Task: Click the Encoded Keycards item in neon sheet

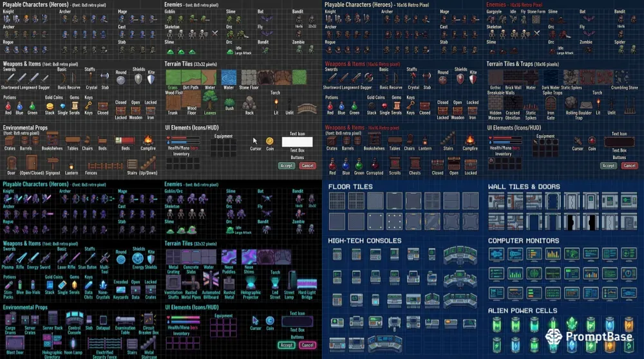Action: (120, 289)
